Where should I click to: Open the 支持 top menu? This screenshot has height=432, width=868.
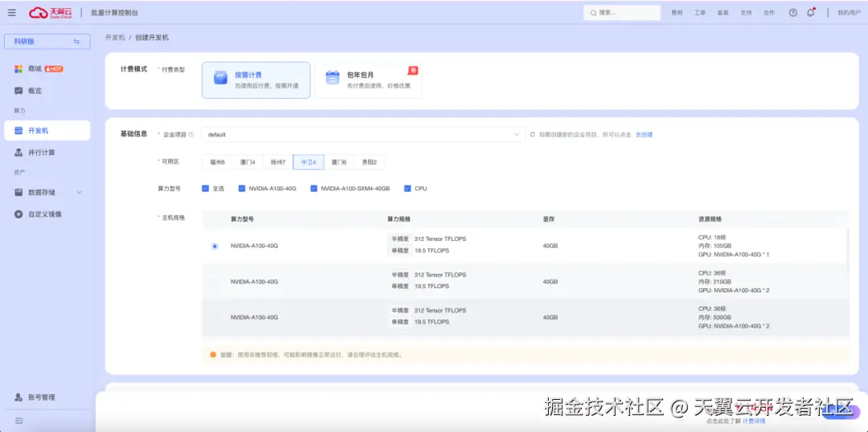tap(746, 13)
